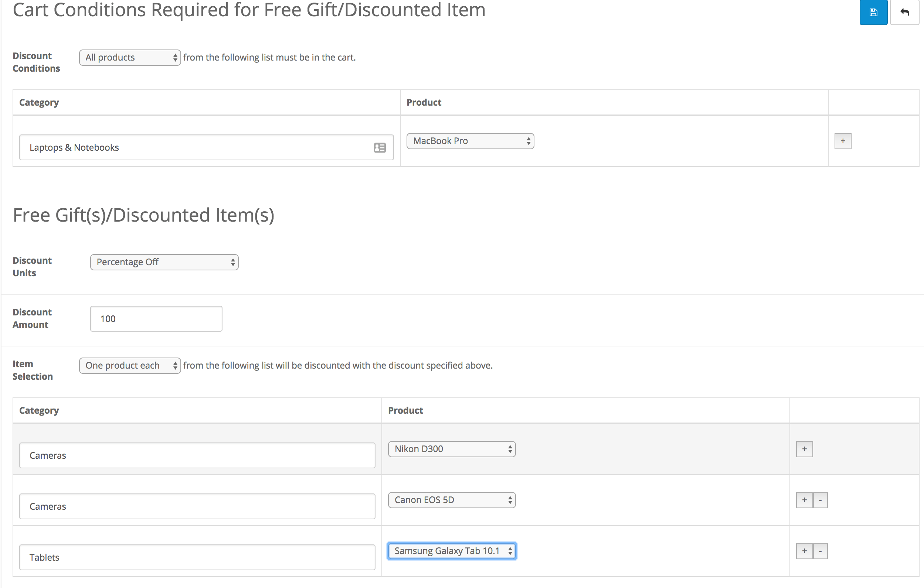
Task: Click the Discount Amount label
Action: click(x=32, y=318)
